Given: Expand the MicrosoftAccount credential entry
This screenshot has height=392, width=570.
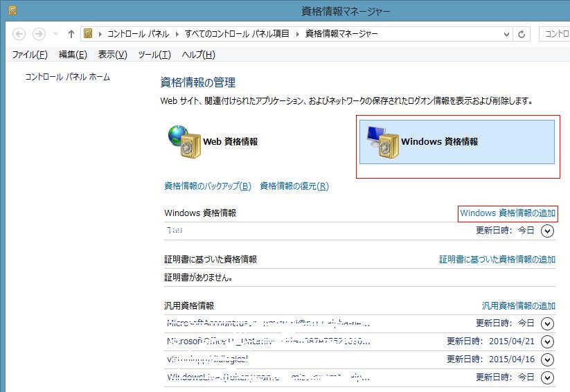Looking at the screenshot, I should tap(548, 323).
